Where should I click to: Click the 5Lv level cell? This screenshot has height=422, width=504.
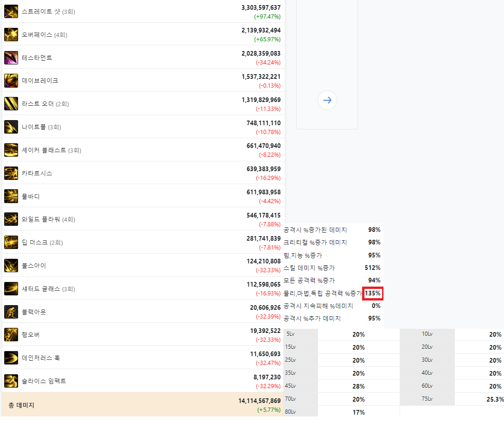click(301, 334)
